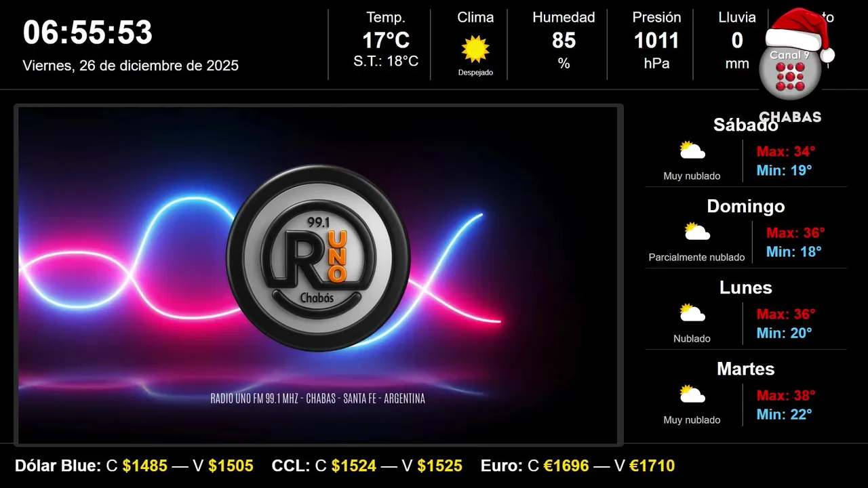This screenshot has height=488, width=868.
Task: Click the rain value 0
Action: pyautogui.click(x=737, y=41)
